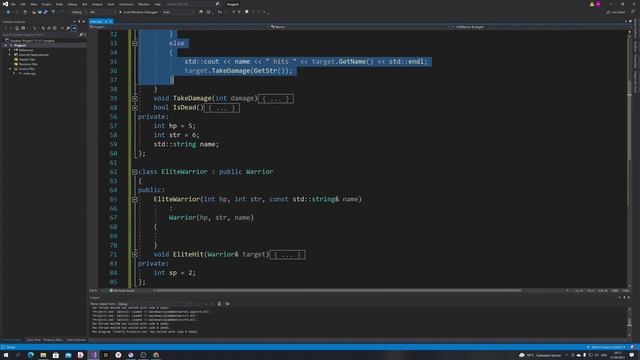Switch to Property Manager tab
The image size is (640, 360).
pos(53,340)
